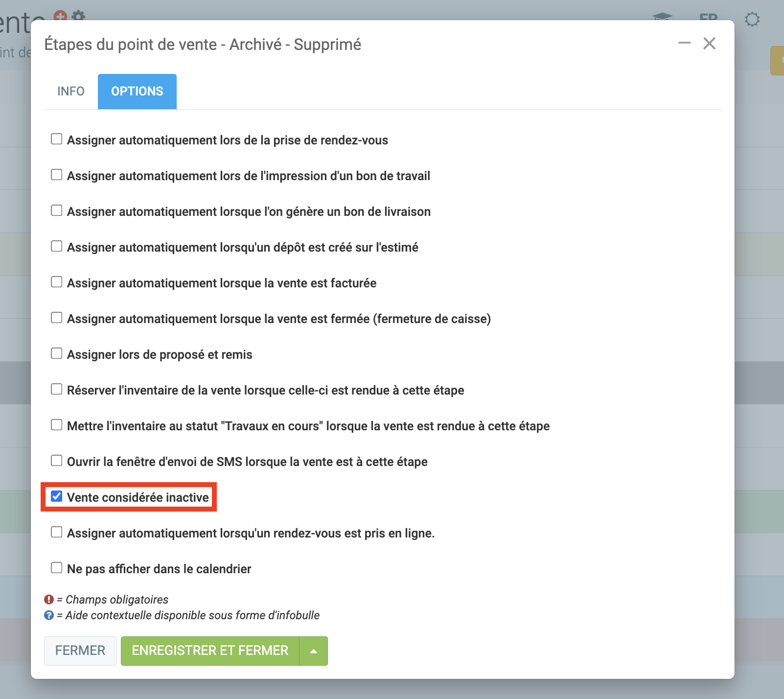Viewport: 784px width, 699px height.
Task: Uncheck Vente considérée inactive
Action: coord(57,496)
